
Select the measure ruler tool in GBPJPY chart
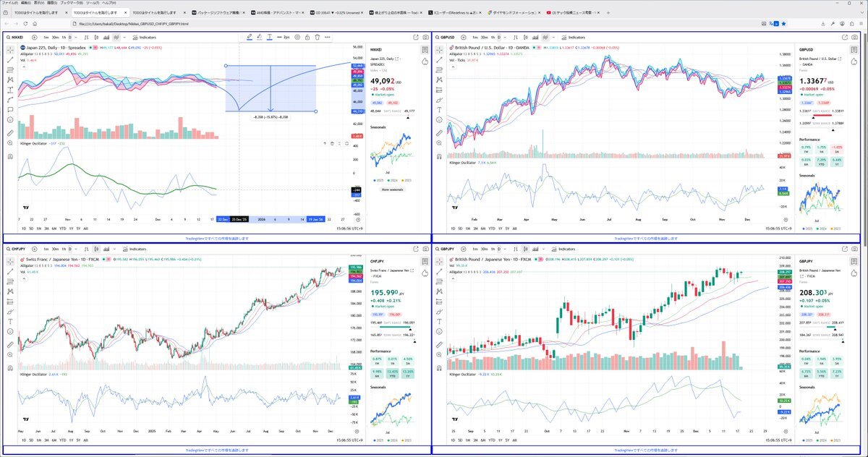439,344
